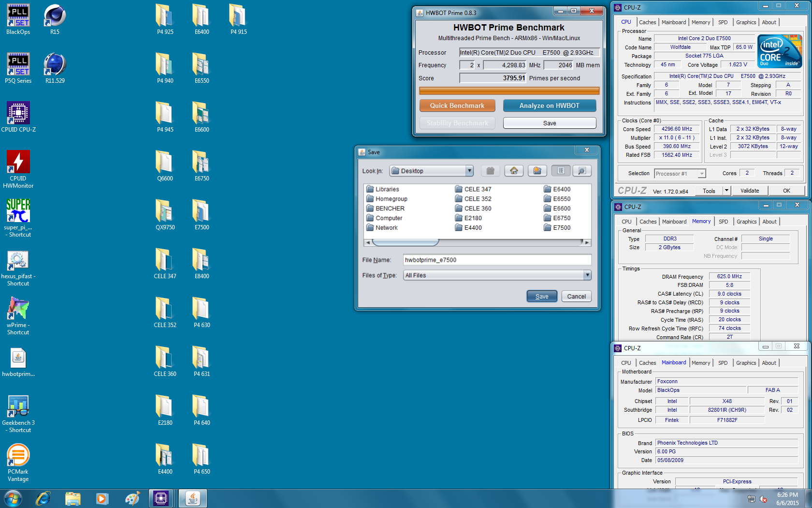Select the E7500 folder in Save dialog list
Image resolution: width=812 pixels, height=508 pixels.
pyautogui.click(x=557, y=228)
